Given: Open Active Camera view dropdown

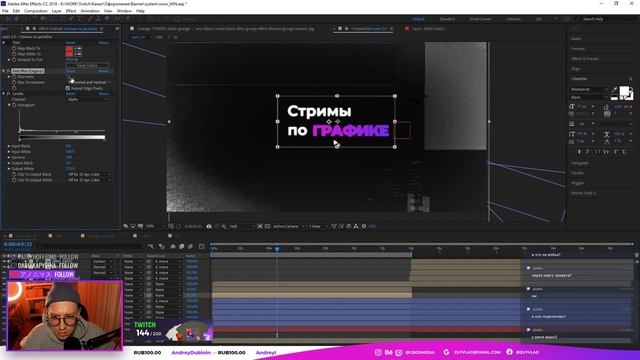Looking at the screenshot, I should (289, 226).
